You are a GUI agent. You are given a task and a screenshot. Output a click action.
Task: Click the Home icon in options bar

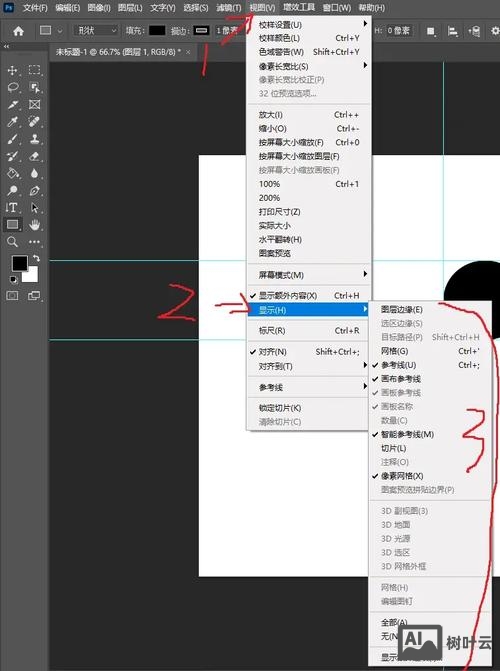coord(18,31)
